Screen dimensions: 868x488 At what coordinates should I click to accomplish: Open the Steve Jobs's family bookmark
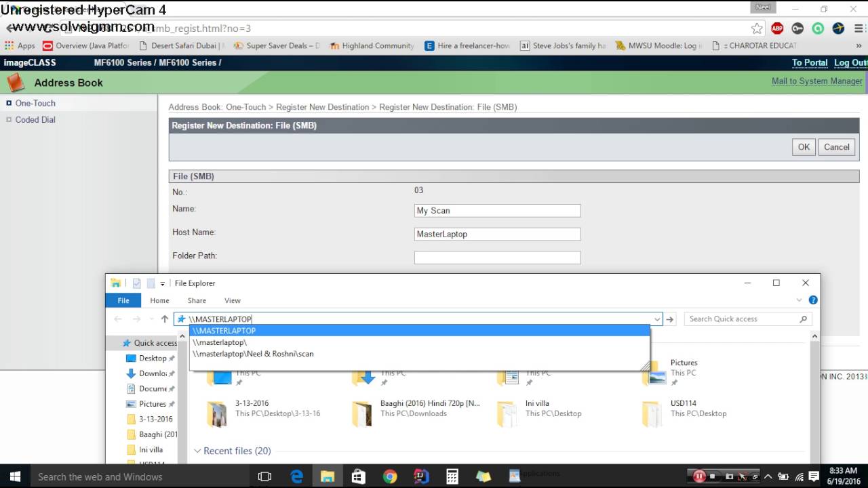pos(563,45)
